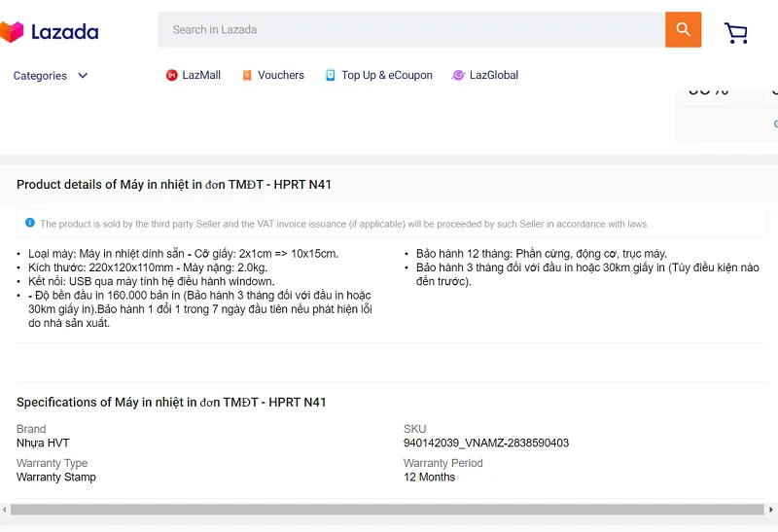Viewport: 778px width, 532px height.
Task: Click the SKU label
Action: [415, 429]
